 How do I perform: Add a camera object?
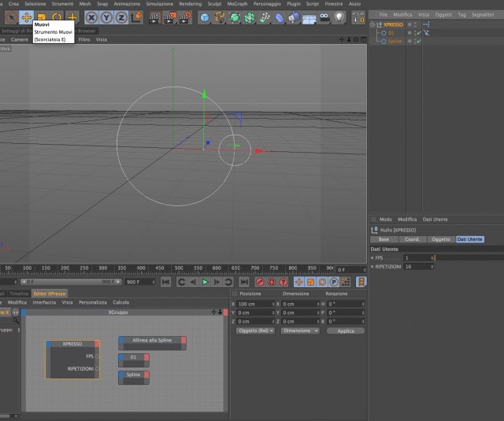324,17
